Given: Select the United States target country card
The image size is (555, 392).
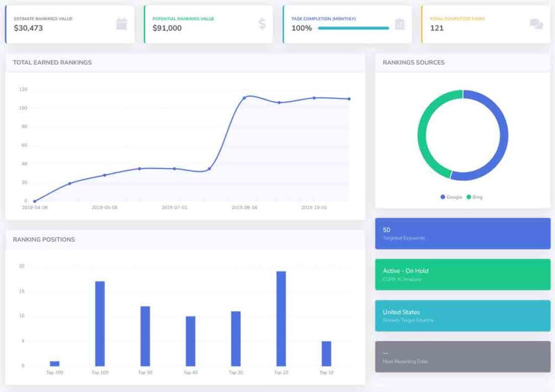Looking at the screenshot, I should (x=462, y=316).
